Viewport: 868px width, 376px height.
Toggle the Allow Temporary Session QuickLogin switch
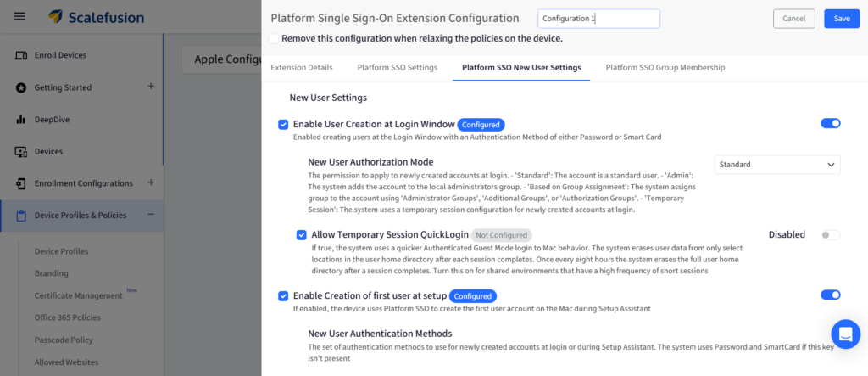click(830, 235)
